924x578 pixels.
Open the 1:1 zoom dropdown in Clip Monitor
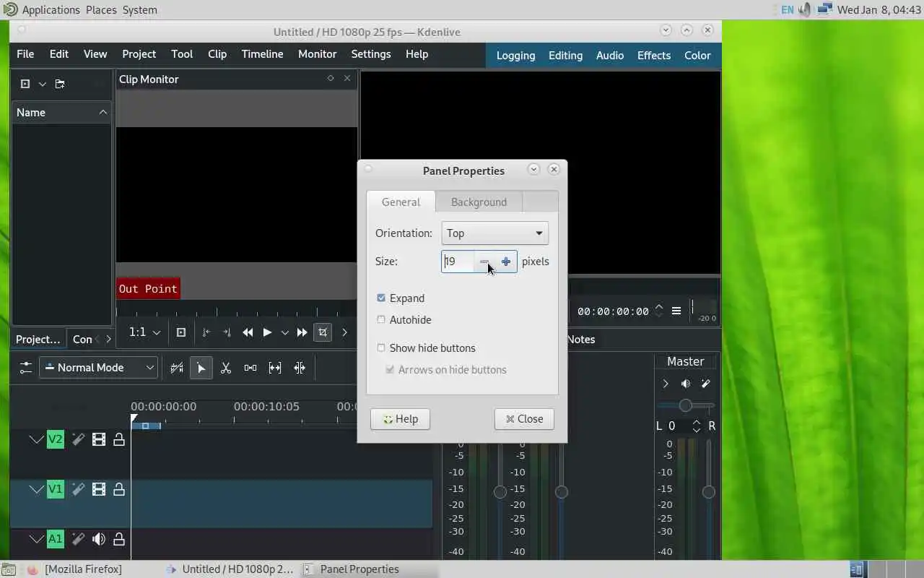144,332
